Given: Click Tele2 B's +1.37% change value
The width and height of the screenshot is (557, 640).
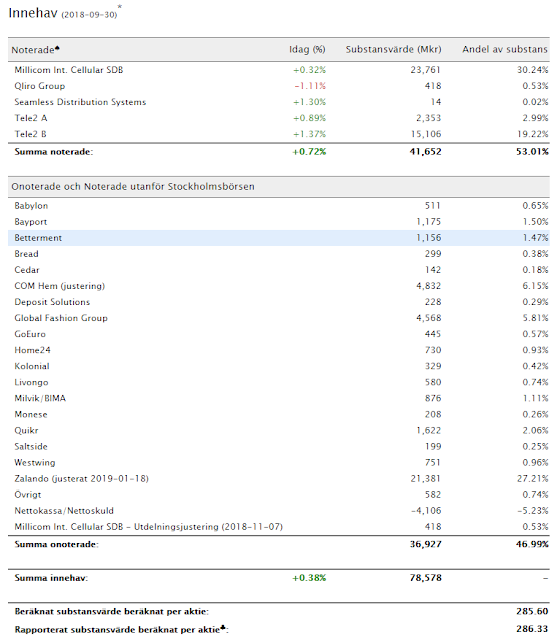Looking at the screenshot, I should point(309,134).
